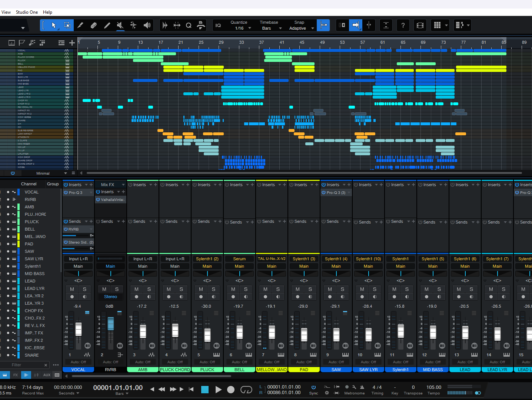The width and height of the screenshot is (532, 400).
Task: Select the Listen speaker tool
Action: [147, 25]
